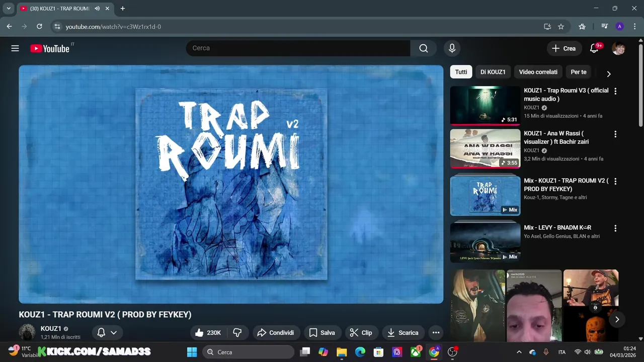Open Ana W Rassi video thumbnail
Screen dimensions: 644x362
click(485, 148)
